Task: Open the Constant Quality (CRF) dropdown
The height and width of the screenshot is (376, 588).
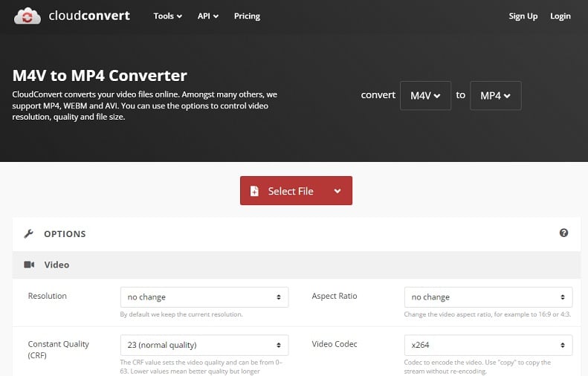Action: (x=204, y=345)
